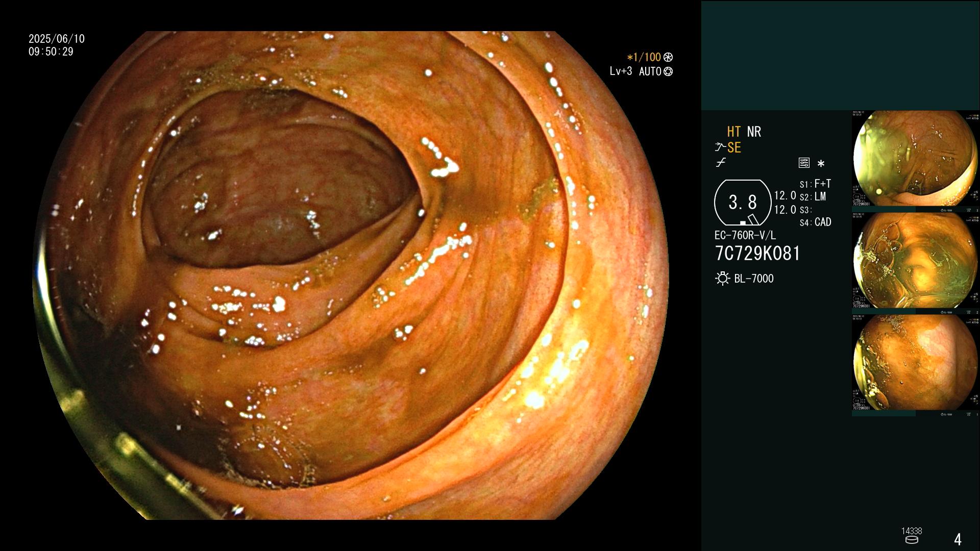Click the HT indicator text

coord(734,132)
